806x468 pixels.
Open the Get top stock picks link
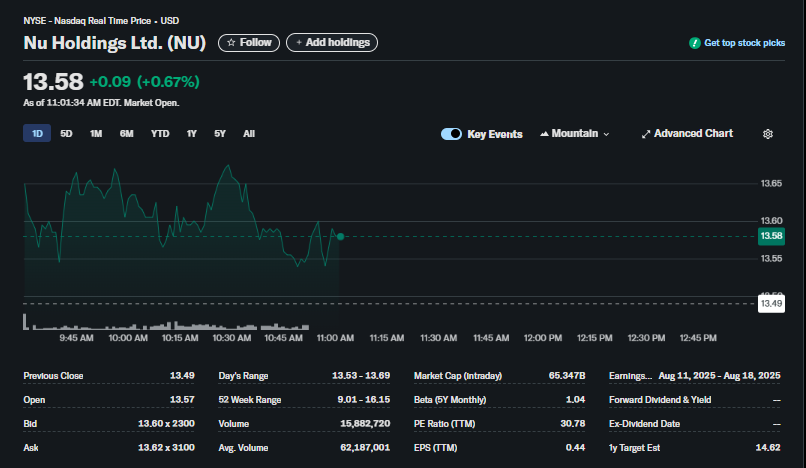coord(744,43)
